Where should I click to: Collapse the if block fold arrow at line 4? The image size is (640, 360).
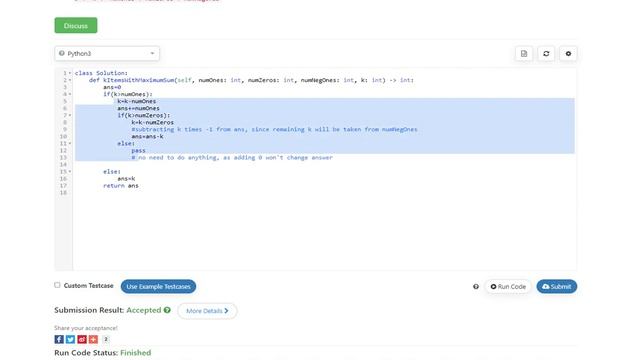(70, 94)
